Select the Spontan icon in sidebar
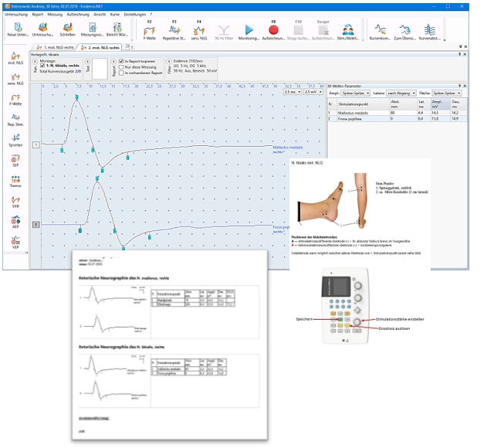 click(x=14, y=140)
